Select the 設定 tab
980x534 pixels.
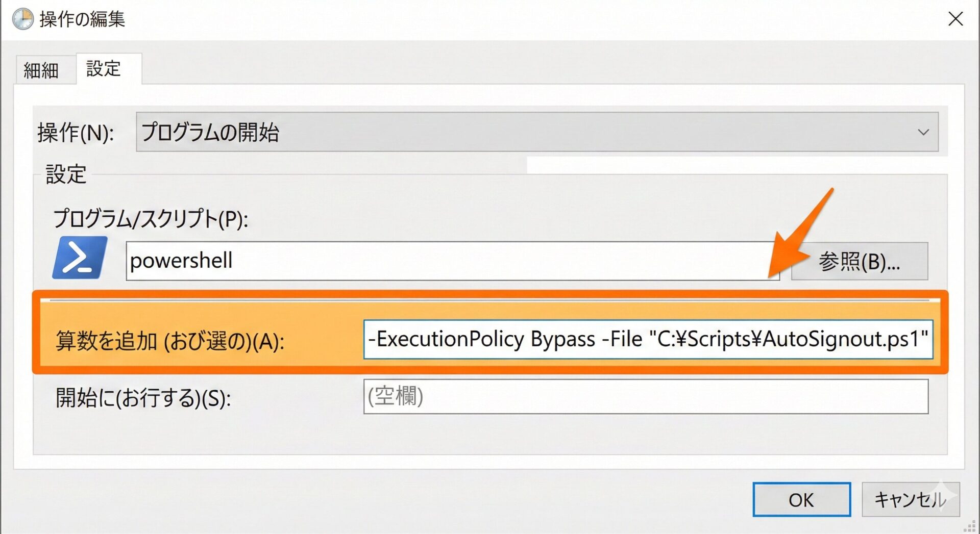(x=104, y=69)
